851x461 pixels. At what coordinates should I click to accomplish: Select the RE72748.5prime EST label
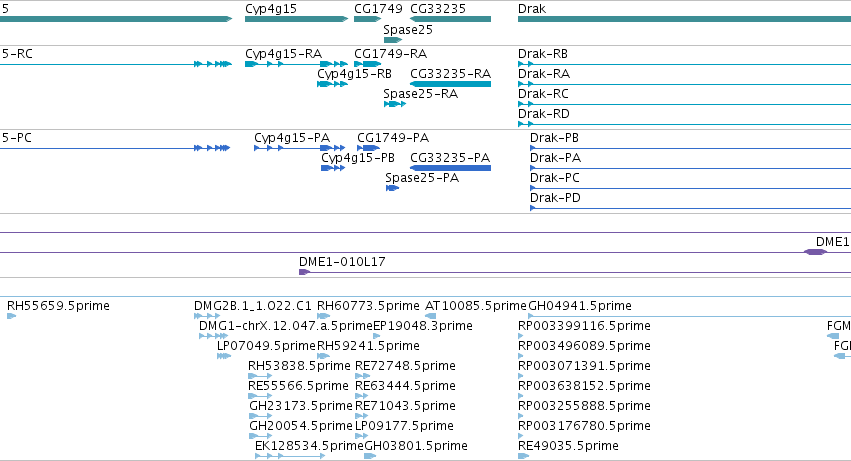click(405, 366)
